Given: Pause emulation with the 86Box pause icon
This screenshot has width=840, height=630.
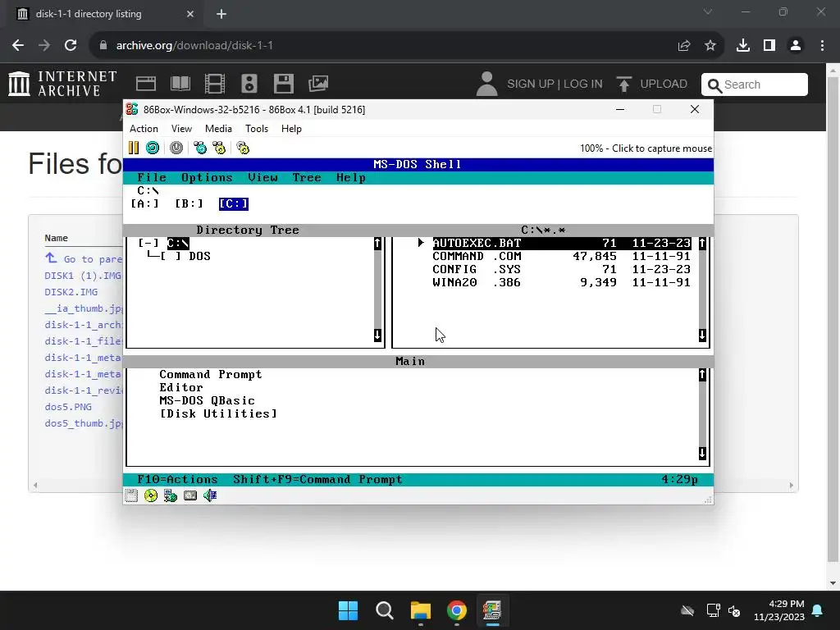Looking at the screenshot, I should [134, 148].
